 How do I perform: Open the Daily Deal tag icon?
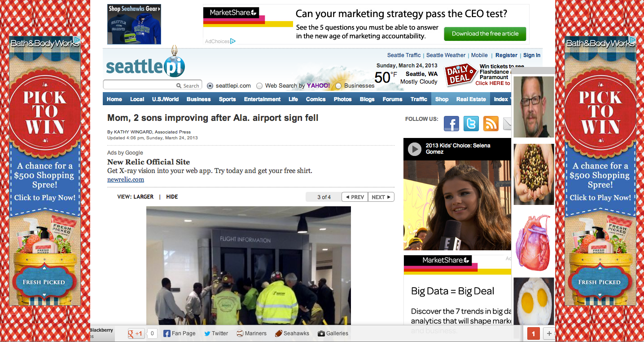coord(460,75)
